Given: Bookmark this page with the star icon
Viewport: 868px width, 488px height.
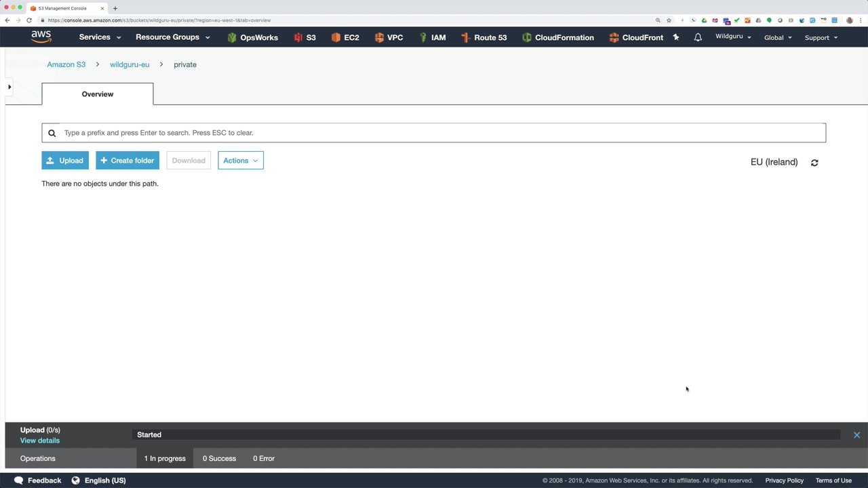Looking at the screenshot, I should (x=669, y=20).
